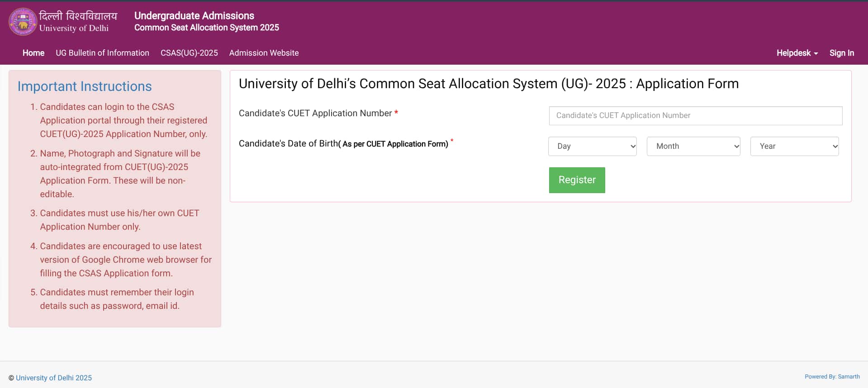Click Common Seat Allocation System 2025 subtitle

coord(206,28)
